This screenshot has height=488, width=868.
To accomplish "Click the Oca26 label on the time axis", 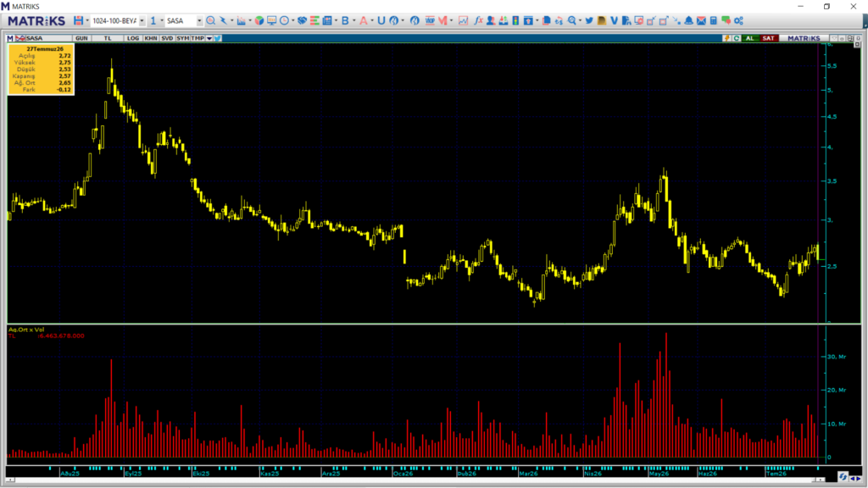I will 403,474.
